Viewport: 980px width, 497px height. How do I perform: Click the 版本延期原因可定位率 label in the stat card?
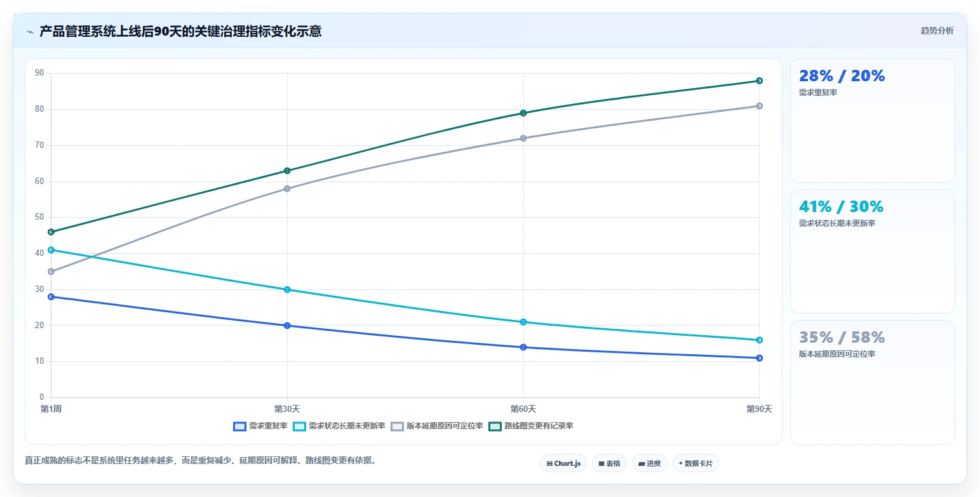pyautogui.click(x=837, y=354)
